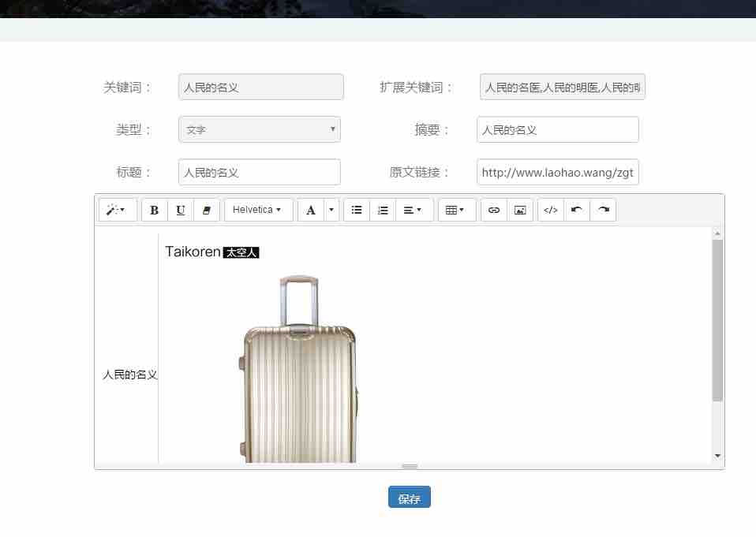Screen dimensions: 756x537
Task: Insert a picture with image icon
Action: tap(519, 210)
